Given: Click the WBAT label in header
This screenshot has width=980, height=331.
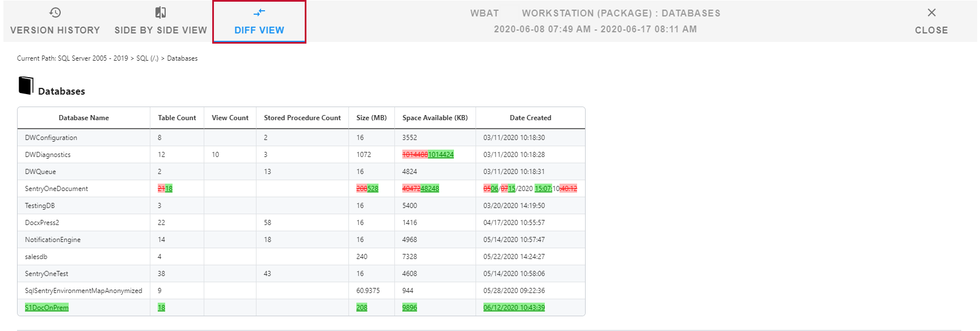Looking at the screenshot, I should coord(485,13).
